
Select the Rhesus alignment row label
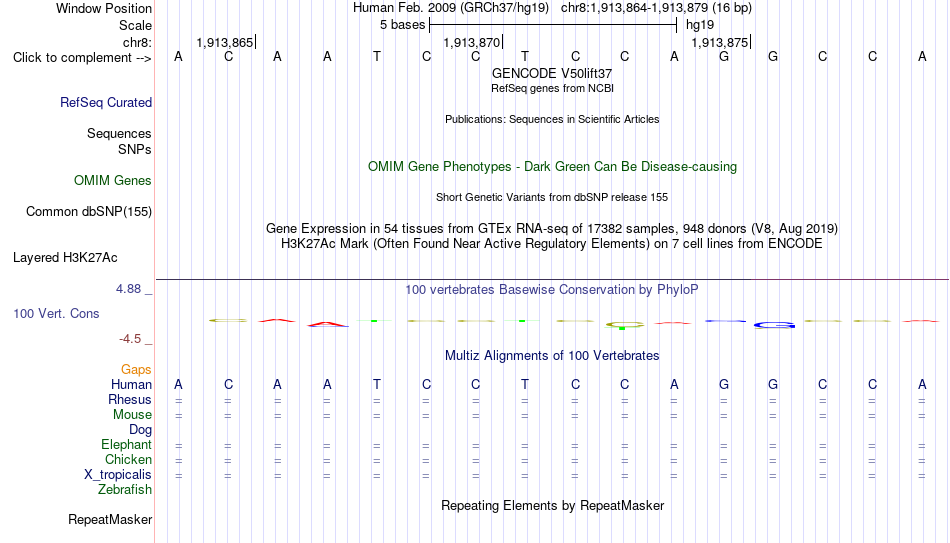[130, 399]
